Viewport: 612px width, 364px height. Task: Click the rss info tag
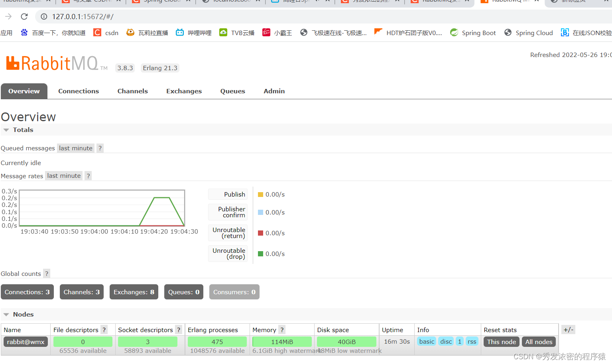pyautogui.click(x=472, y=341)
